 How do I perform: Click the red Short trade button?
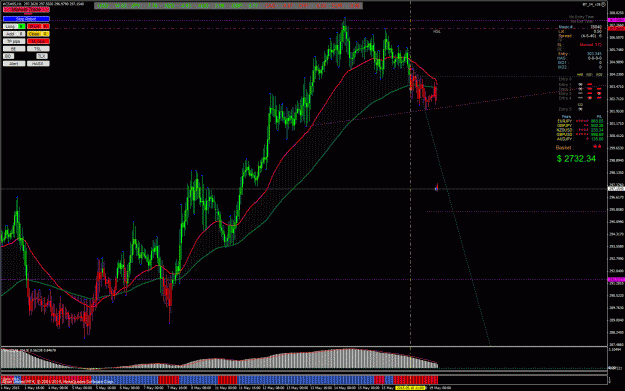tap(35, 26)
